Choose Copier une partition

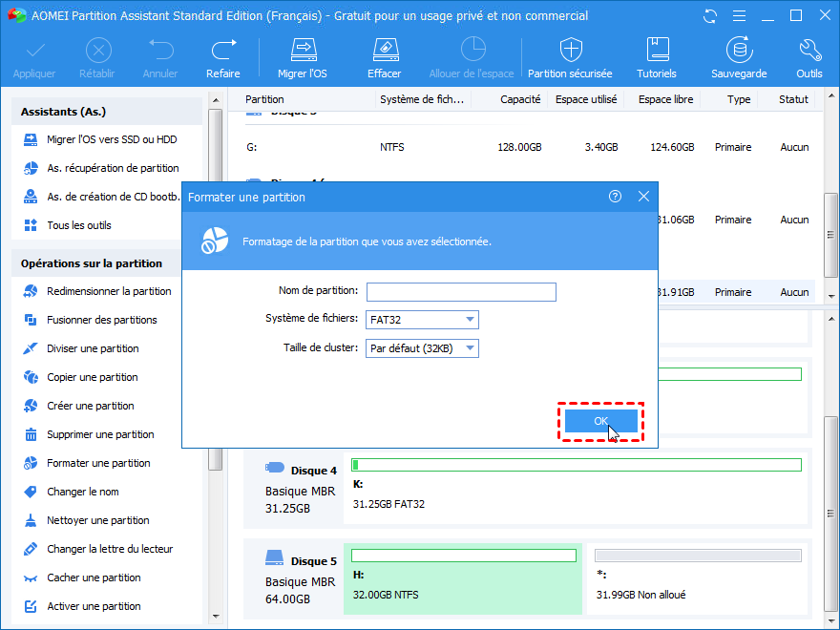pos(80,378)
